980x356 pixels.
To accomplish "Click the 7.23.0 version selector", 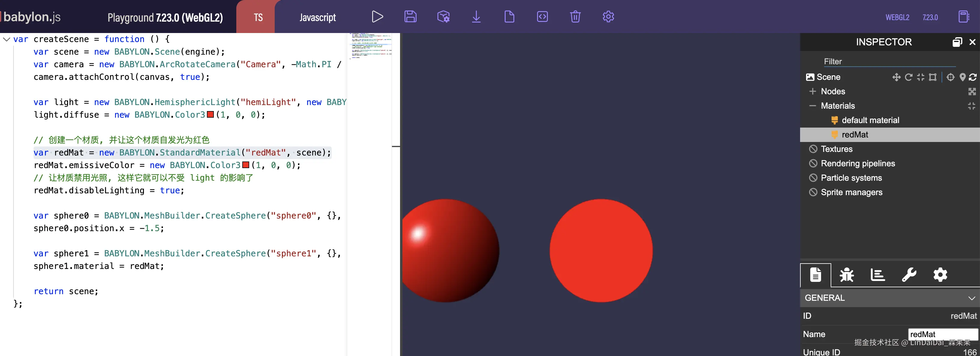I will pos(930,17).
